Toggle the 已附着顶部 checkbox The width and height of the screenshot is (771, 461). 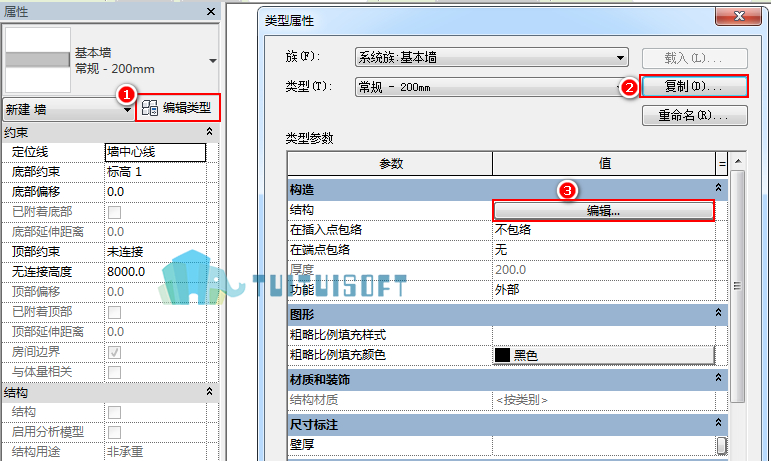tap(115, 312)
